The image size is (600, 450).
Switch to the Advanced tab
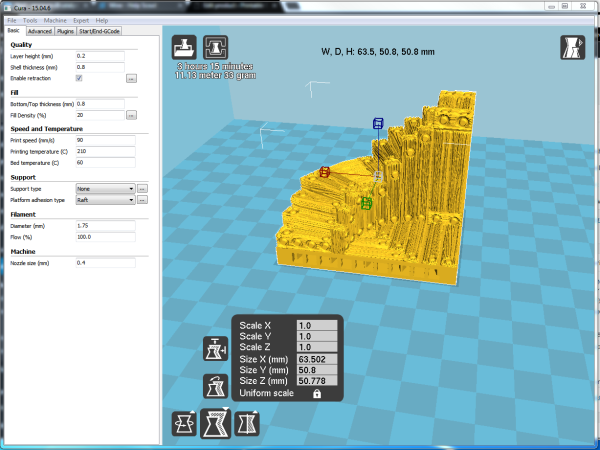point(40,31)
